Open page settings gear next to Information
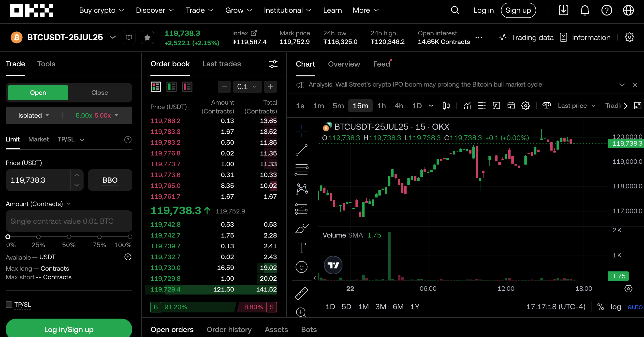644x337 pixels. click(x=629, y=38)
